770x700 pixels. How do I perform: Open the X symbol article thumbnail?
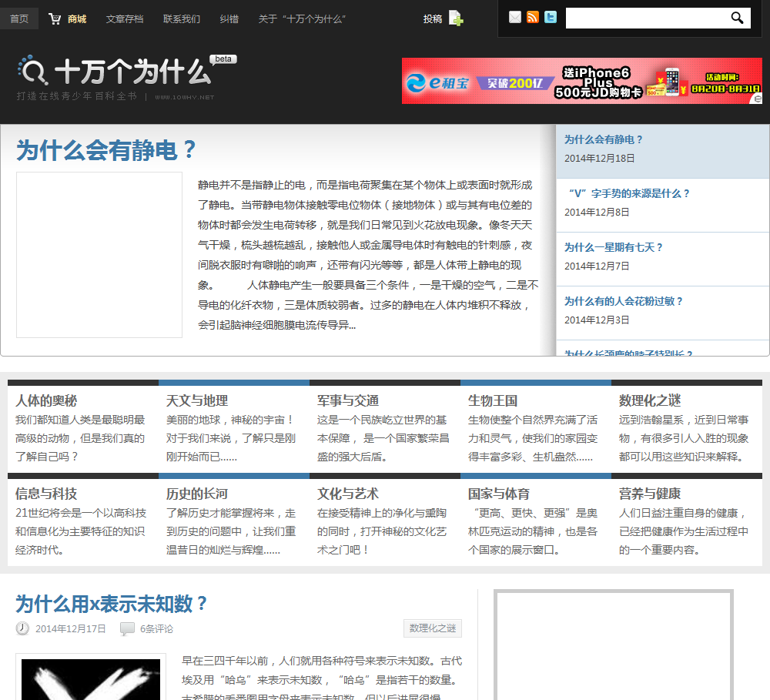tap(91, 678)
